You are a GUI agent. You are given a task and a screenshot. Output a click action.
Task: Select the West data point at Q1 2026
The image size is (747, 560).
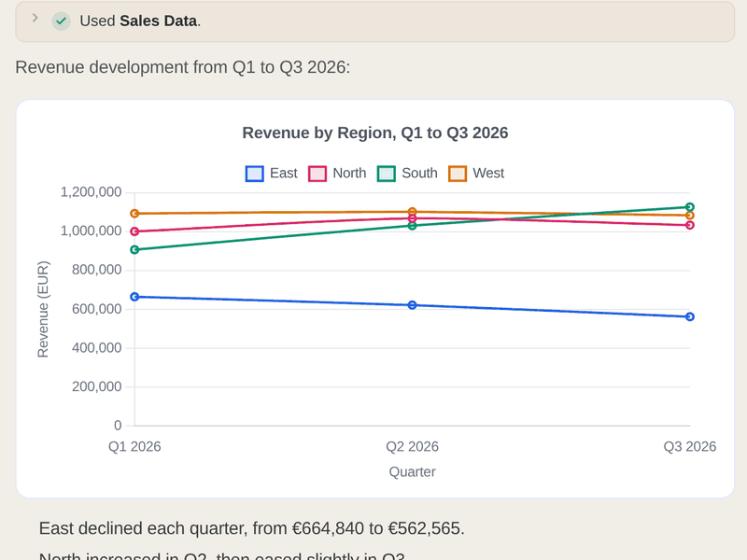[134, 214]
